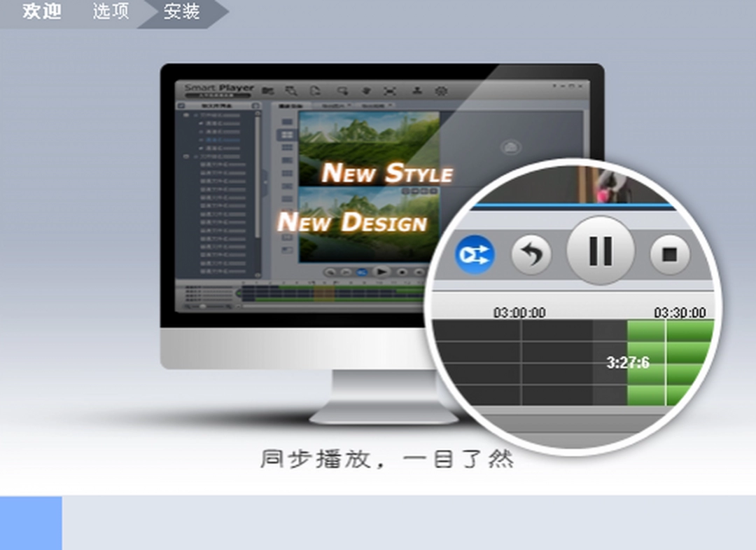Switch to the 选项 step tab
The height and width of the screenshot is (550, 756).
click(109, 12)
